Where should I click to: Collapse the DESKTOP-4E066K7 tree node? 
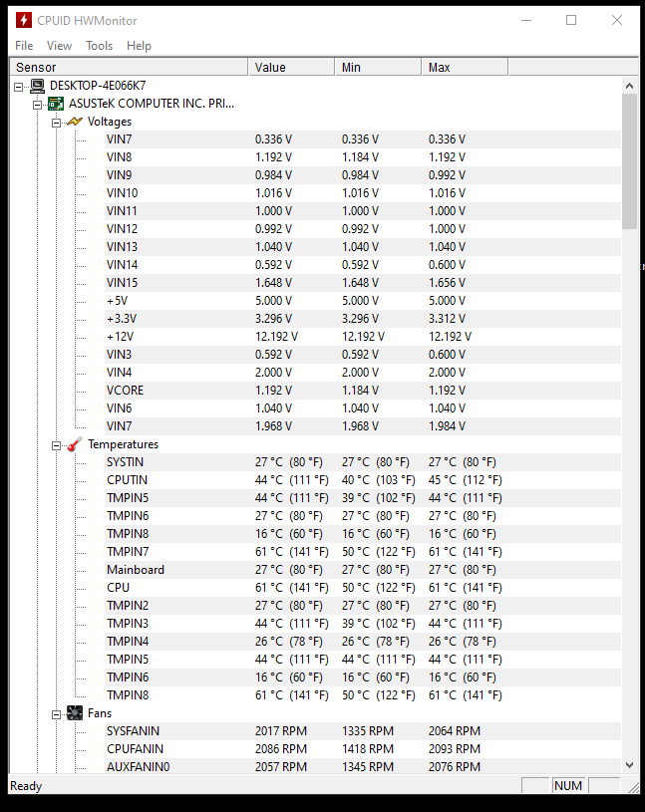[x=19, y=87]
